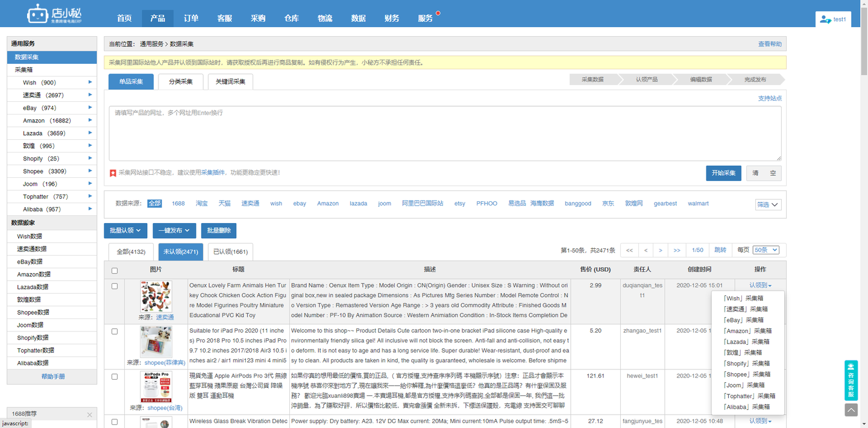Image resolution: width=868 pixels, height=428 pixels.
Task: Open the farm animals chicken product thumbnail
Action: (x=156, y=297)
